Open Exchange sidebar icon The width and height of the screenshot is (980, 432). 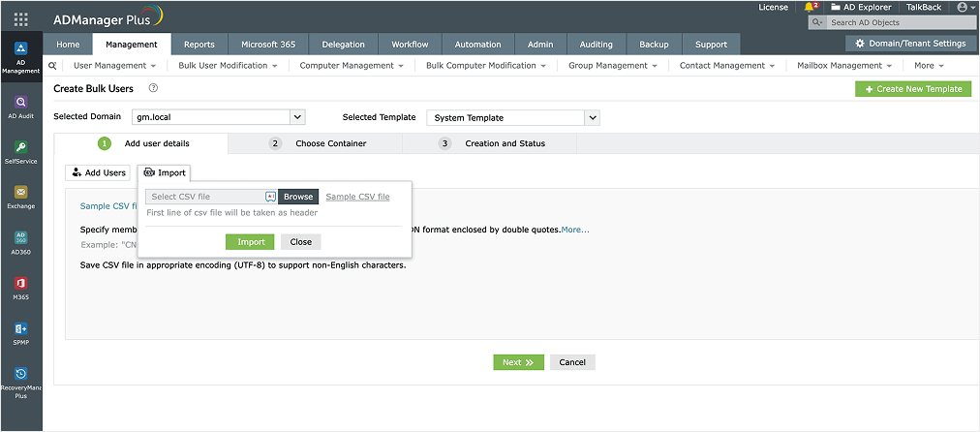coord(21,197)
